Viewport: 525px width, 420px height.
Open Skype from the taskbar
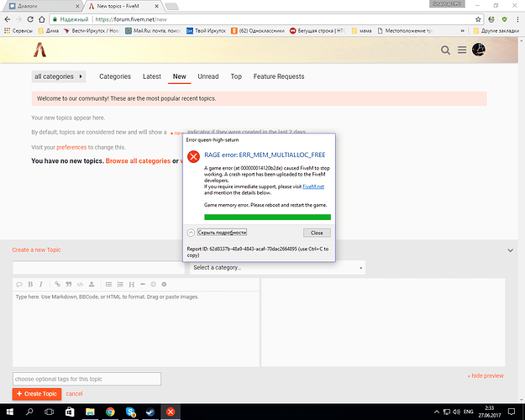[130, 412]
